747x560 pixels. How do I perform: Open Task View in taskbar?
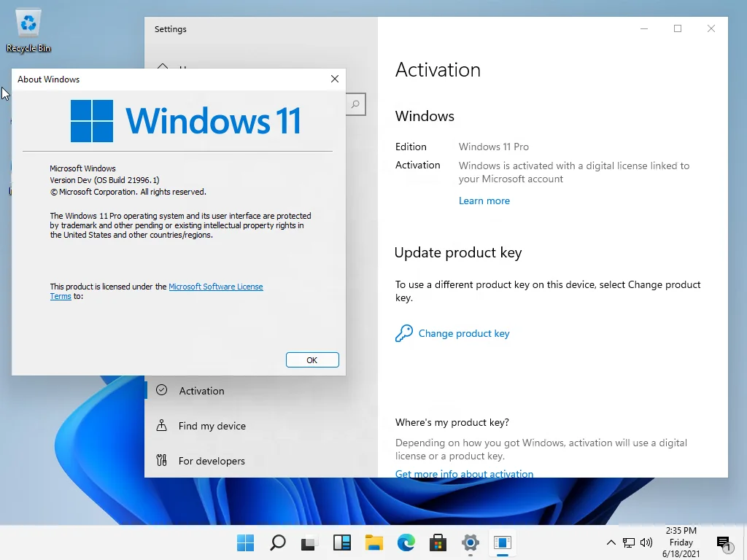(309, 542)
